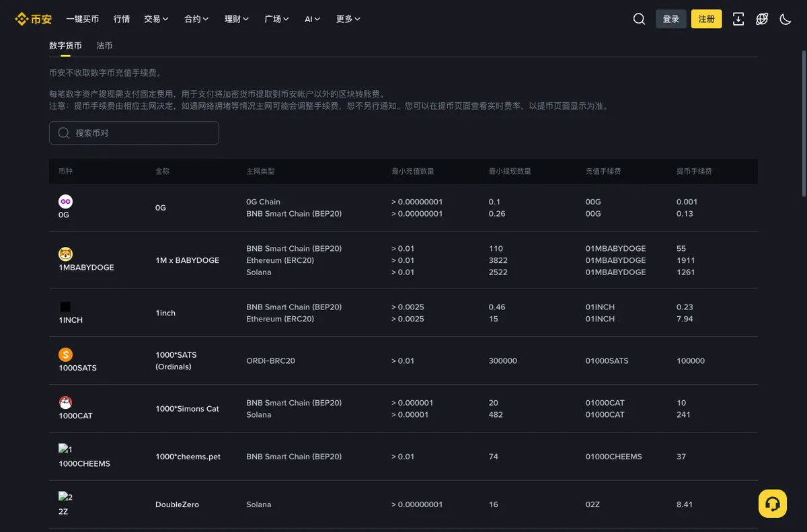Click the 8.41 withdrawal fee value
This screenshot has width=807, height=532.
pyautogui.click(x=685, y=504)
